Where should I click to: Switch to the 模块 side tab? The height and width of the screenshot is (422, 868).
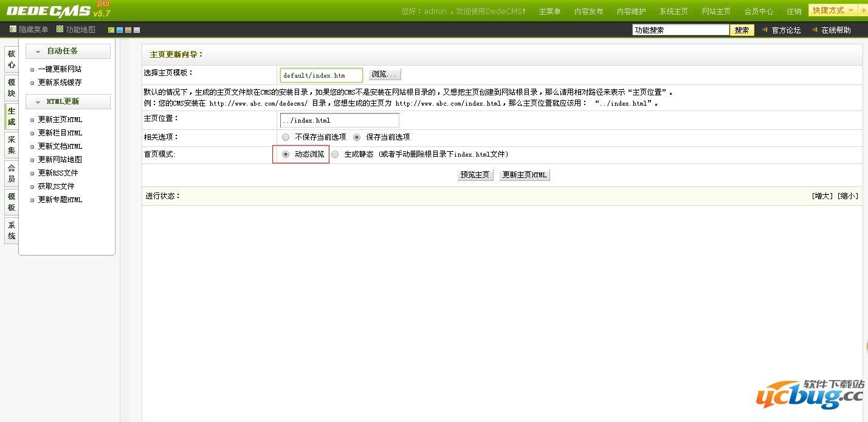point(12,88)
